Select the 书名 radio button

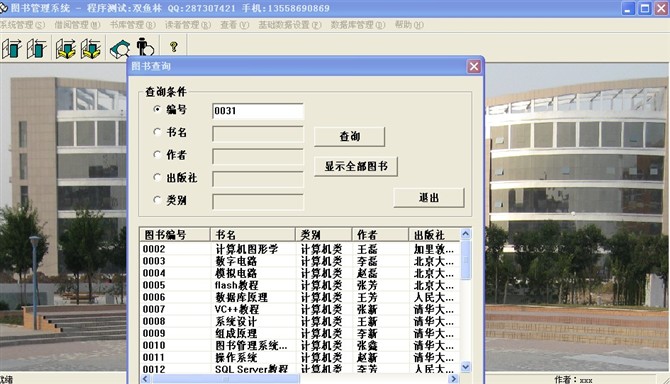point(157,132)
